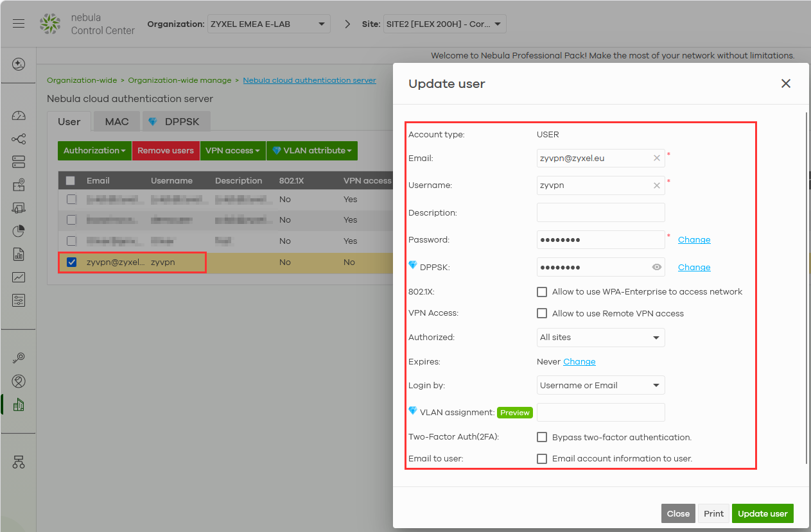Screen dimensions: 811x532
Task: Click the green Update user button
Action: tap(762, 513)
